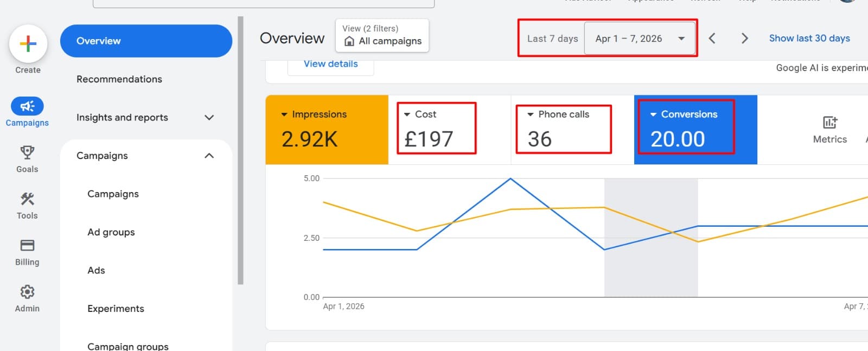Select the Overview menu item

pyautogui.click(x=146, y=41)
